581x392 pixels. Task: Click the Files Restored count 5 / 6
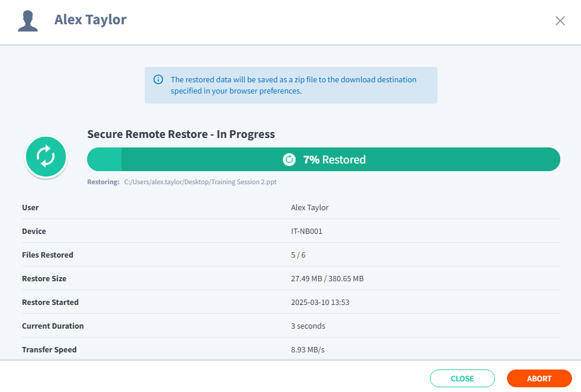[x=298, y=255]
